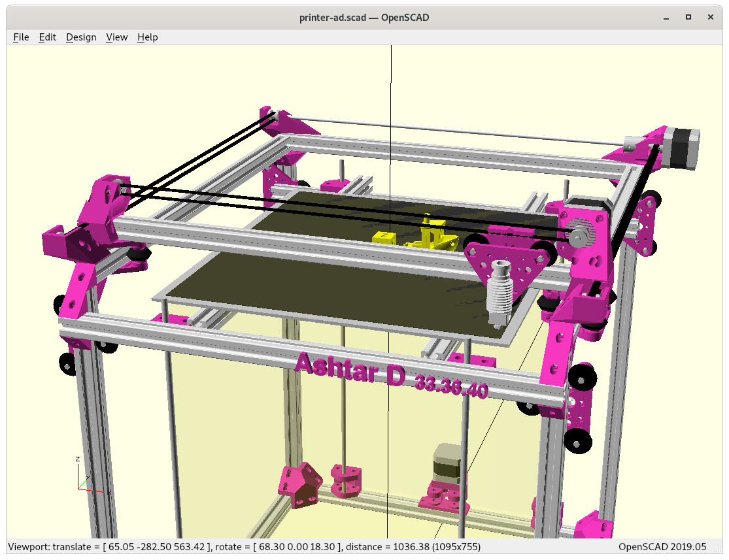Open the File menu
This screenshot has width=729, height=560.
21,37
